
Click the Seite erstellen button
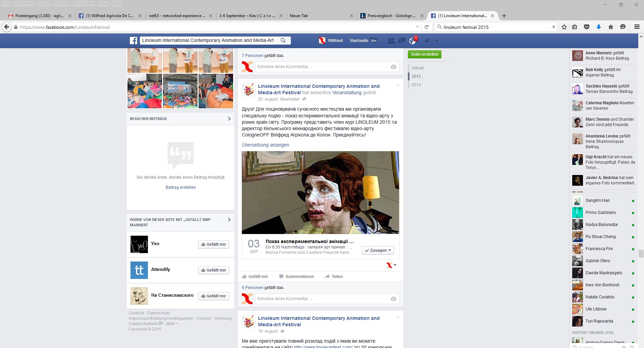[424, 54]
